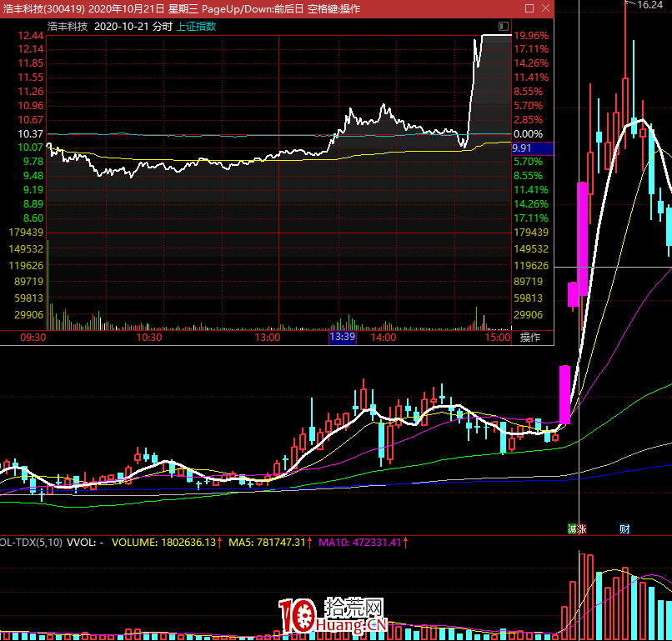Click the 13:00 time axis label
This screenshot has height=641, width=672.
click(x=268, y=338)
